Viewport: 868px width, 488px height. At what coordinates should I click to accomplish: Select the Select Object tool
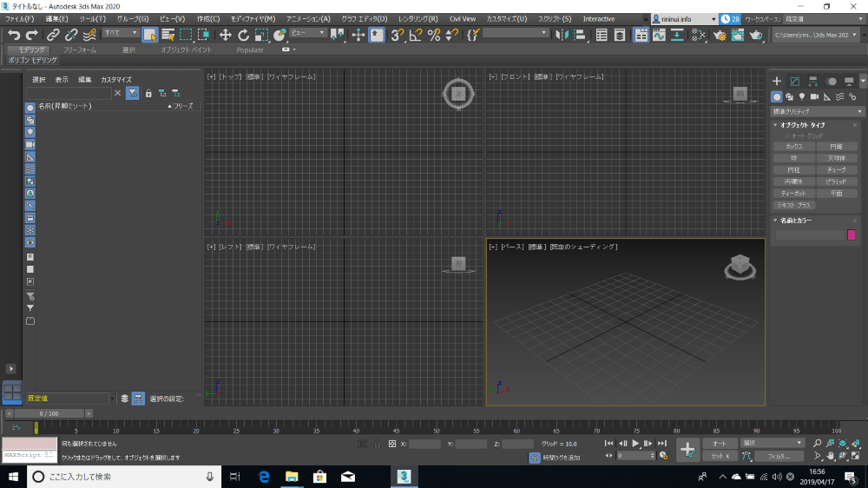tap(149, 36)
